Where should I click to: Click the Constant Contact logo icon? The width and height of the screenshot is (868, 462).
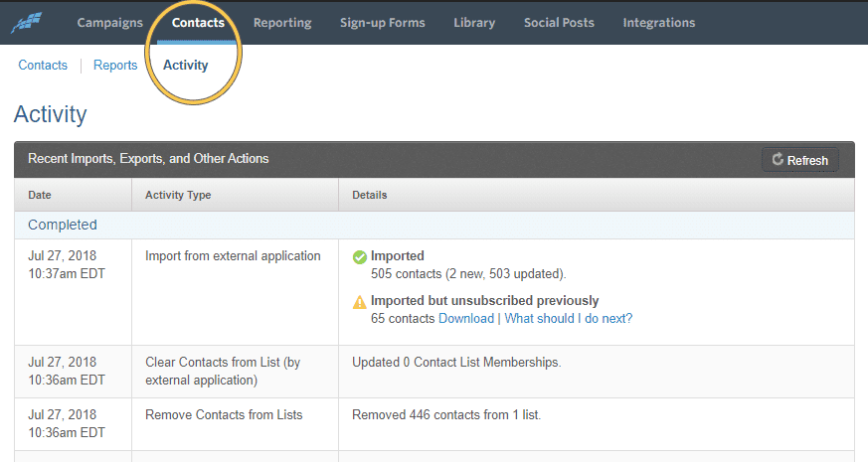tap(26, 23)
